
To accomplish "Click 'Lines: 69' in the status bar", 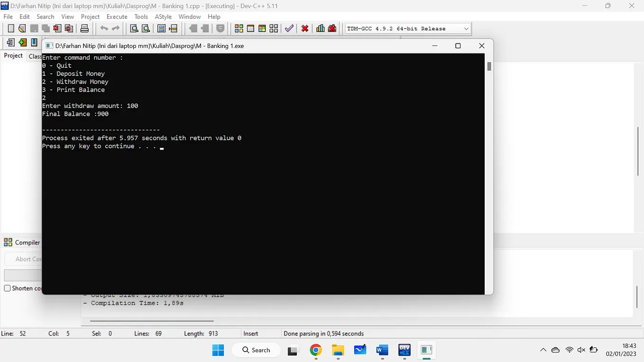I will point(148,334).
